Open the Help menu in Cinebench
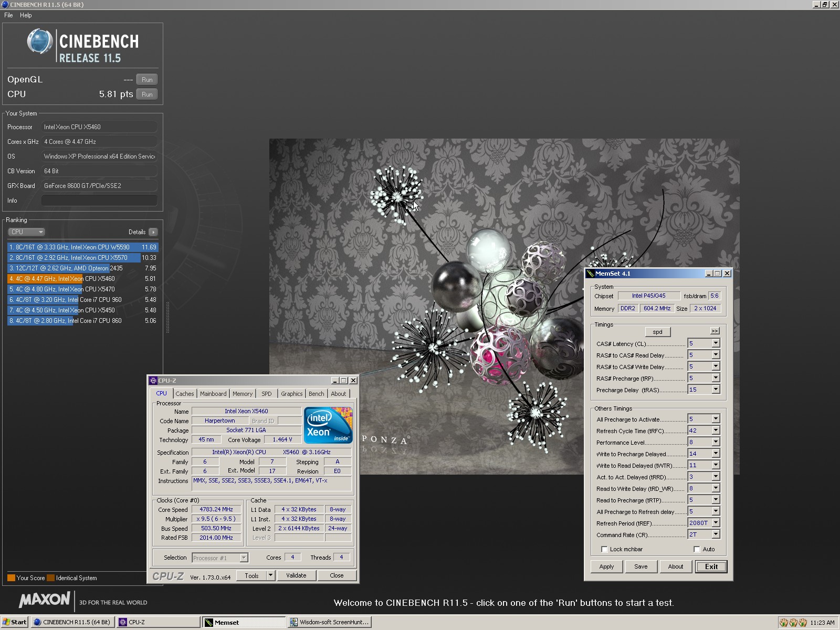The image size is (840, 630). [x=26, y=15]
